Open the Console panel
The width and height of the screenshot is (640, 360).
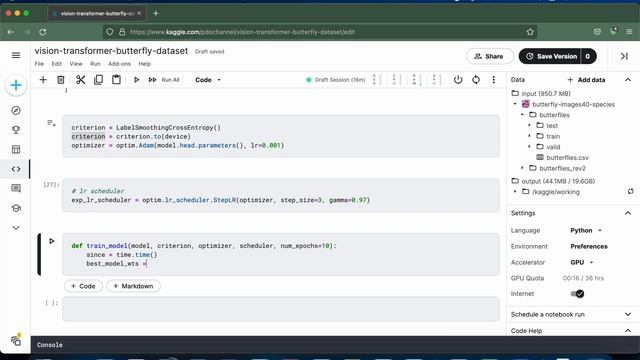click(50, 345)
